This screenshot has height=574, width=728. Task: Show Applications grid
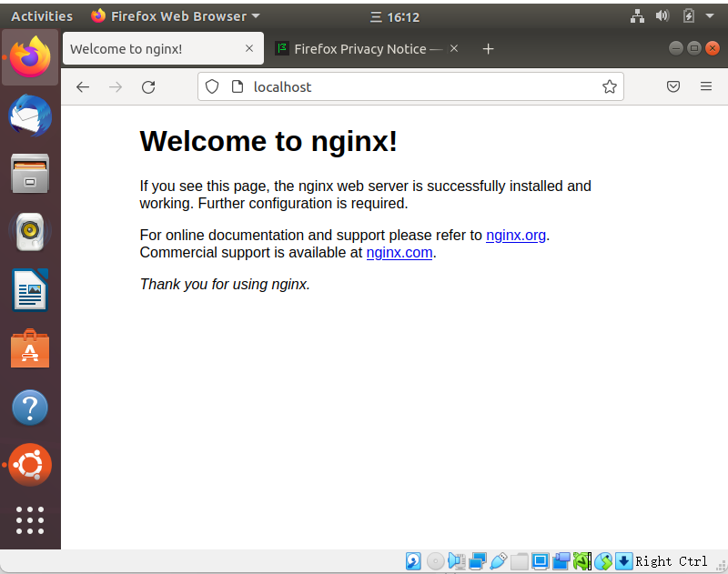tap(30, 520)
